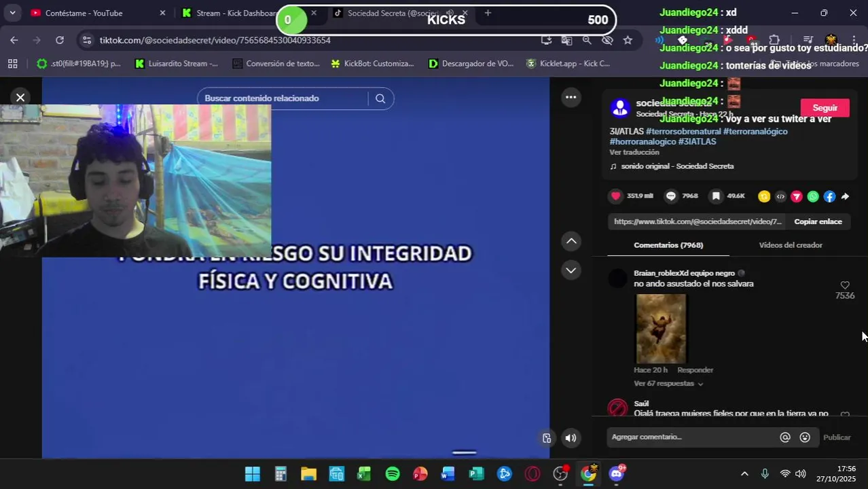The image size is (868, 489).
Task: Click the 'Agregar comentario...' input
Action: [x=691, y=437]
